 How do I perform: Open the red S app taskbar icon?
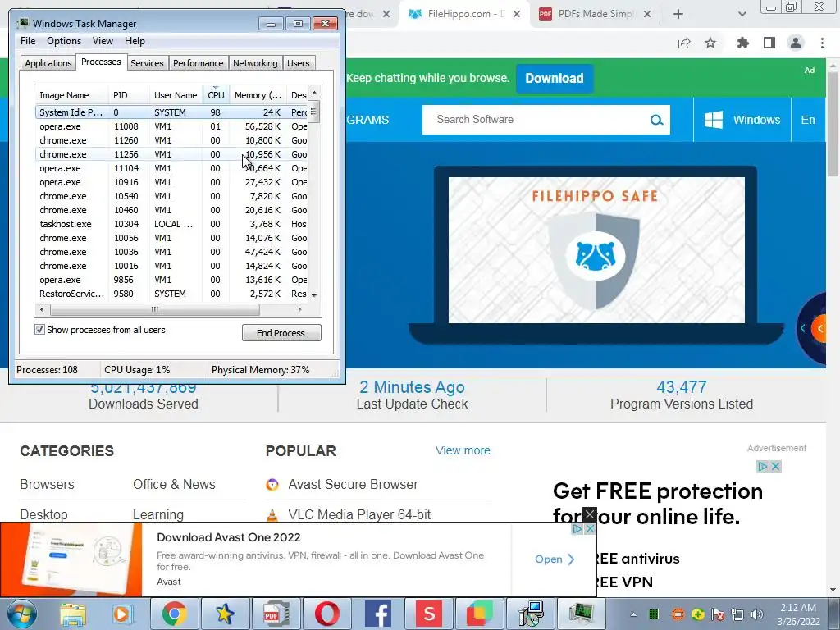428,614
